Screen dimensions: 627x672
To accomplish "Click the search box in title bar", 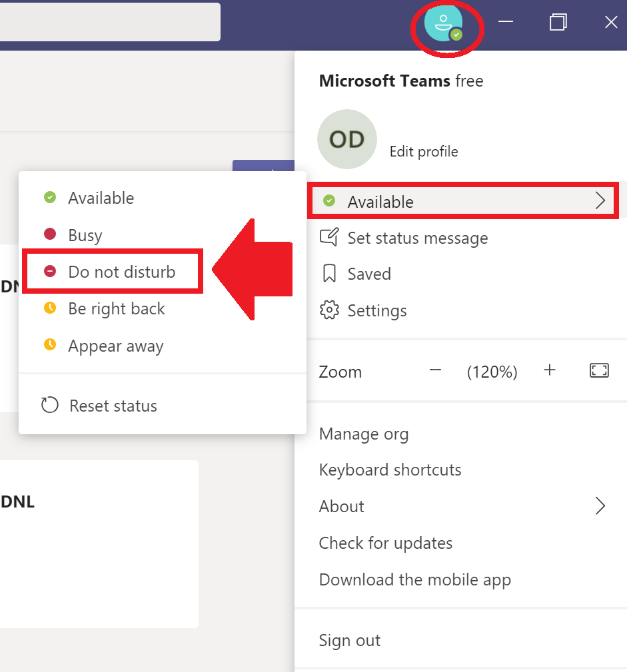I will coord(110,22).
